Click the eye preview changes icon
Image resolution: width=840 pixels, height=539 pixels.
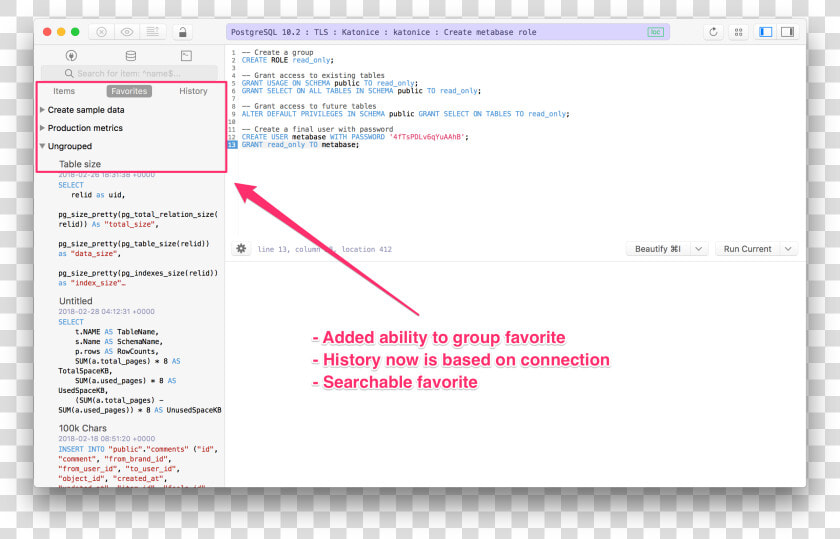coord(127,32)
